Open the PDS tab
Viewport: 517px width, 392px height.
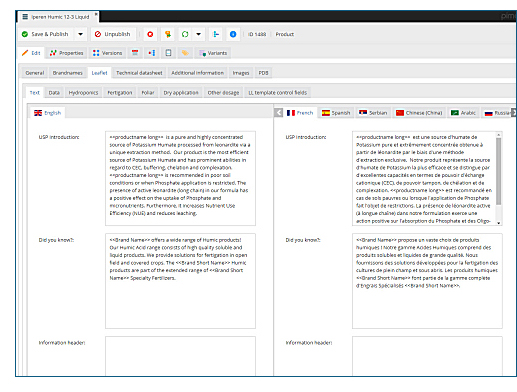[x=263, y=73]
